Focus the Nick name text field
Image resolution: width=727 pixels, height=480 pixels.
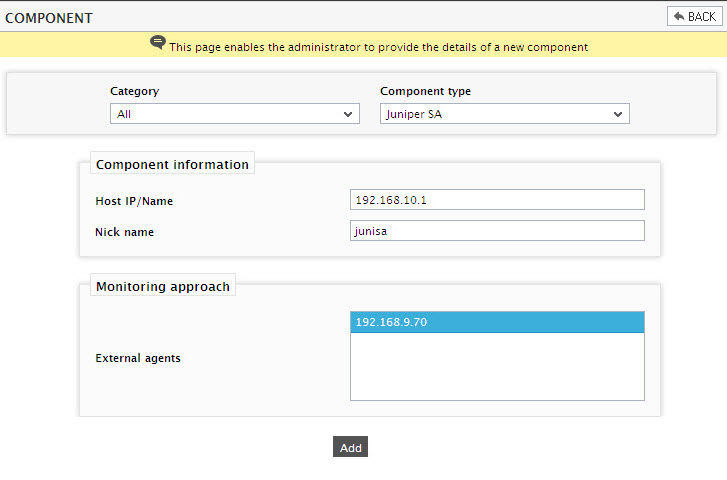pos(497,230)
